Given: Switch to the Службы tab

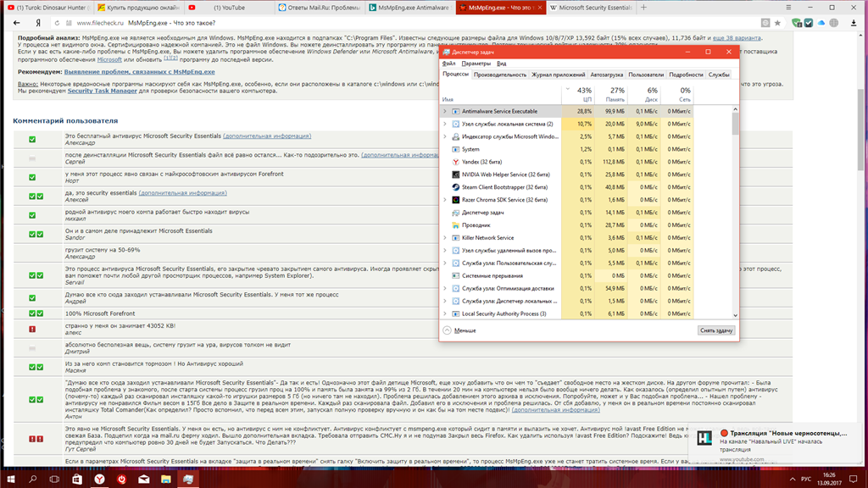Looking at the screenshot, I should pyautogui.click(x=719, y=75).
